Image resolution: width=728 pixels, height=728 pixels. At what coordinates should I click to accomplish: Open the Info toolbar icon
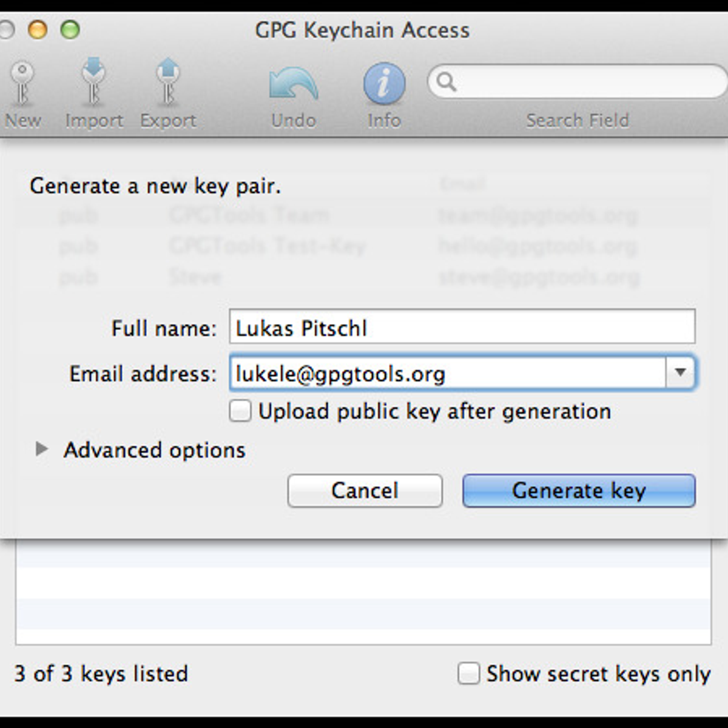coord(384,84)
